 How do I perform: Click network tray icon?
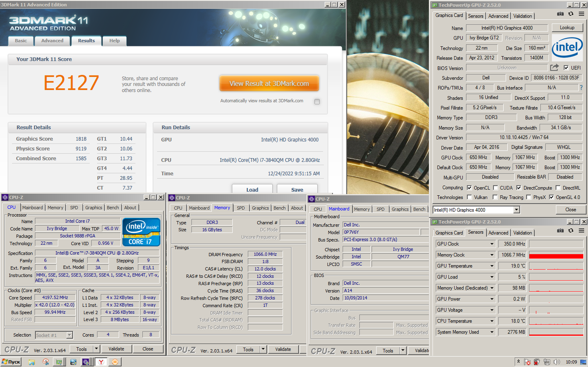click(x=547, y=362)
